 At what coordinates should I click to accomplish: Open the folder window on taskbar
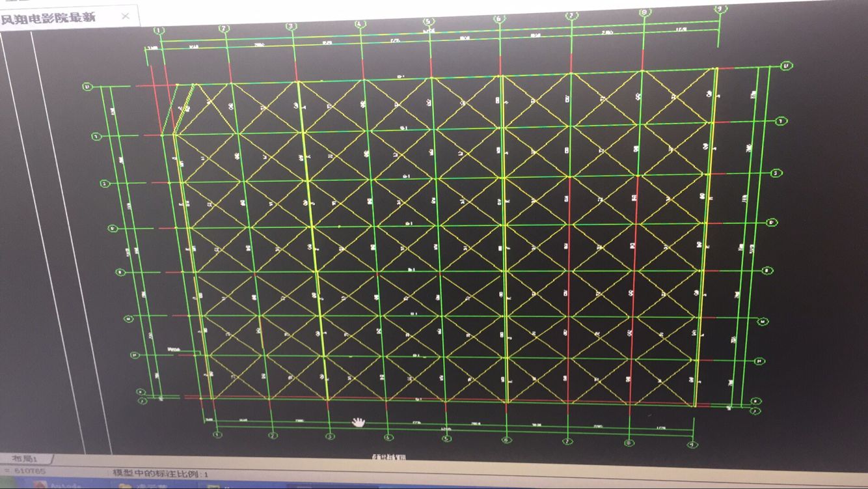pos(153,486)
